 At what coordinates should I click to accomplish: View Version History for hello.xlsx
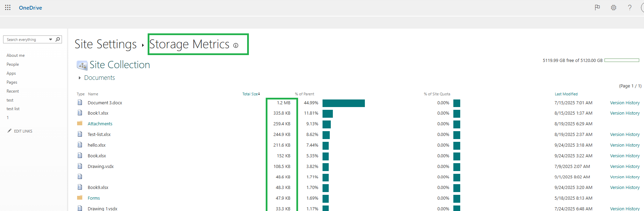(x=625, y=145)
